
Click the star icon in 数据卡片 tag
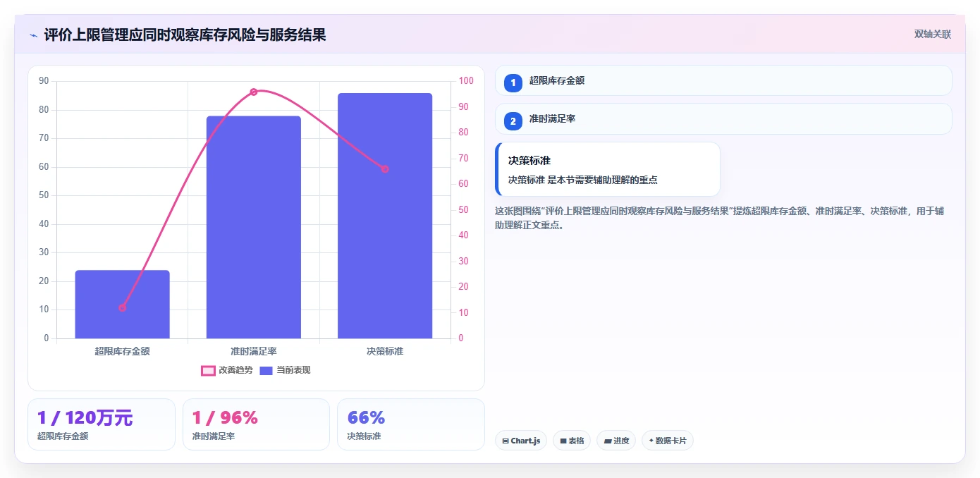point(651,441)
